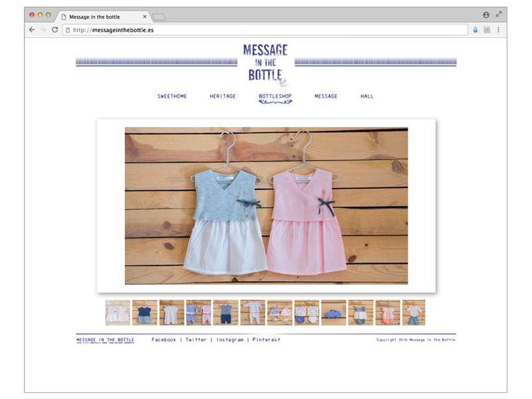Go to the HERITAGE page

223,96
